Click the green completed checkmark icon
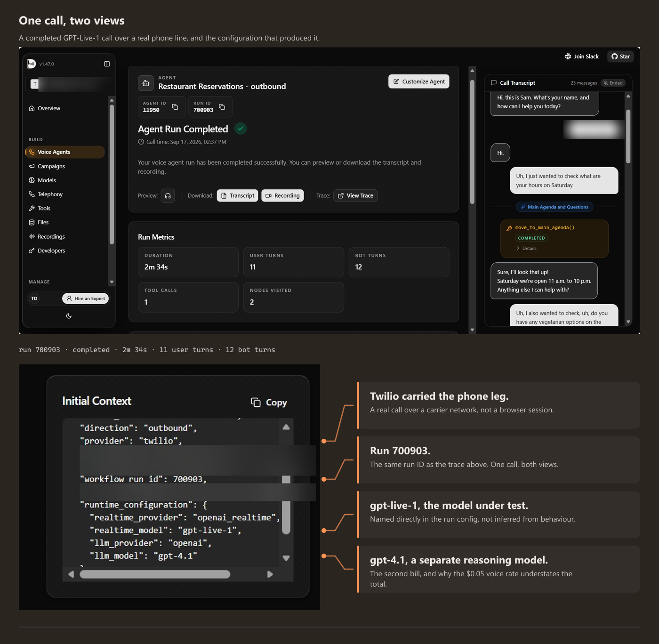 pos(241,129)
